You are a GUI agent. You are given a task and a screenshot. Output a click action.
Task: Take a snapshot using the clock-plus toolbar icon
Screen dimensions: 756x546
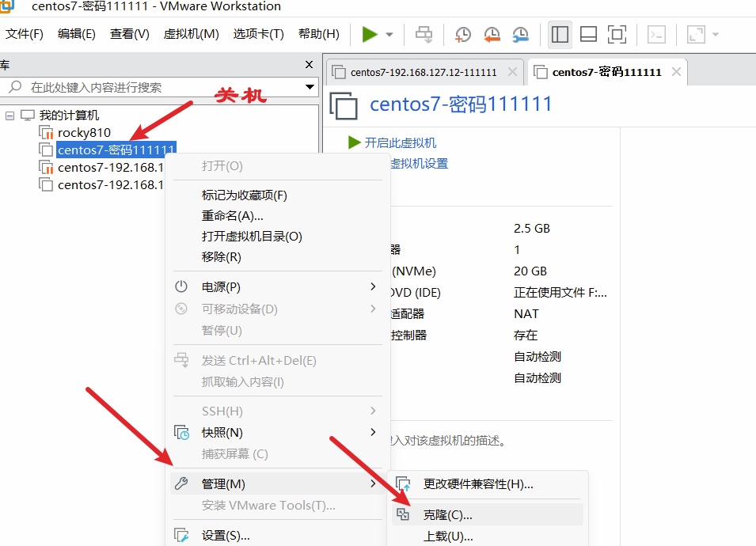463,35
